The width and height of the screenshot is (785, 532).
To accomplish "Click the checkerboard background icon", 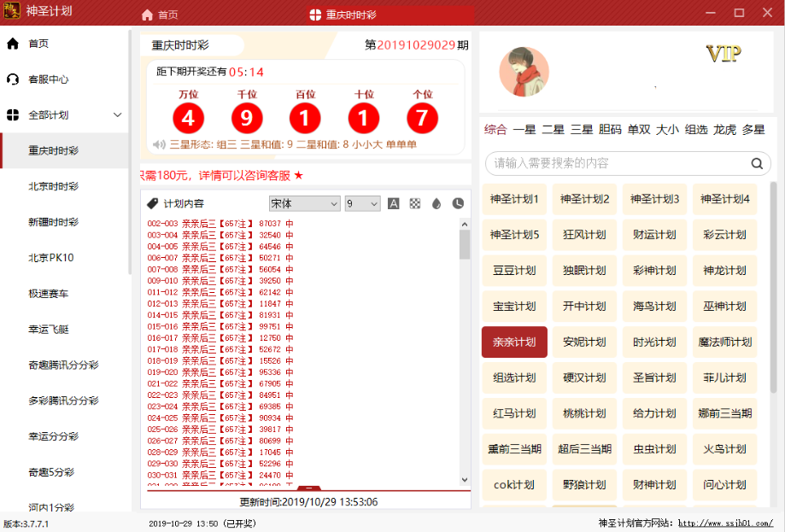I will pyautogui.click(x=415, y=203).
